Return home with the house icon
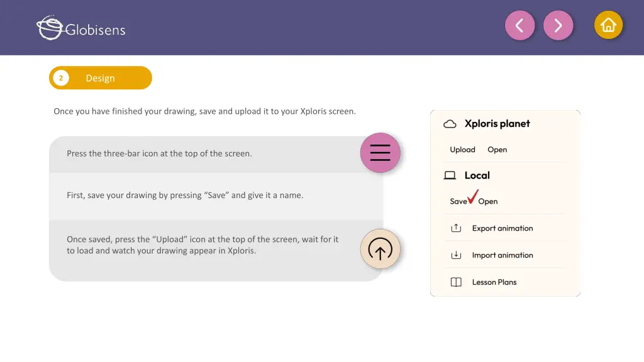 tap(608, 25)
